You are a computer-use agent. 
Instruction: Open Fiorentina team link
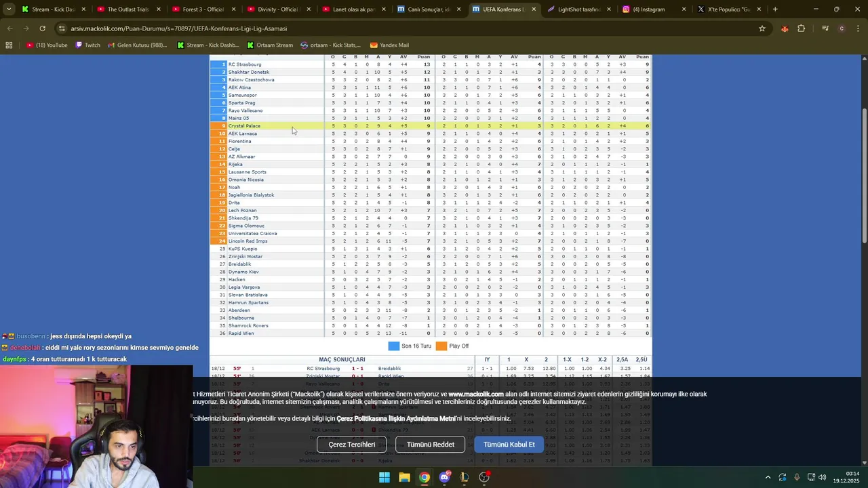click(239, 141)
